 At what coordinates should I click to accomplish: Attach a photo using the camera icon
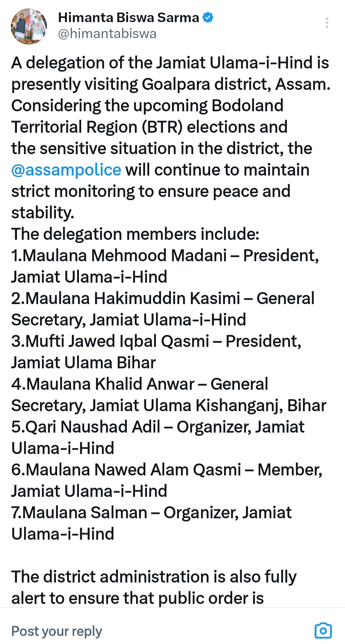point(323,631)
